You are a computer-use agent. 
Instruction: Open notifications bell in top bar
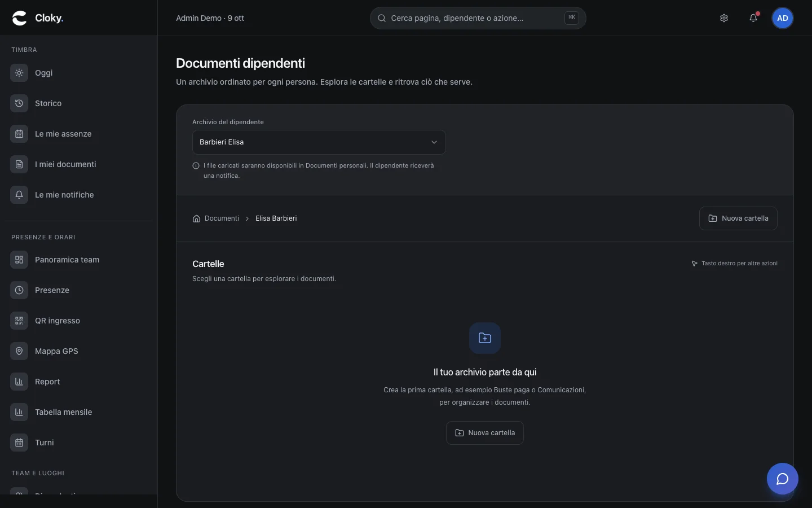(753, 18)
